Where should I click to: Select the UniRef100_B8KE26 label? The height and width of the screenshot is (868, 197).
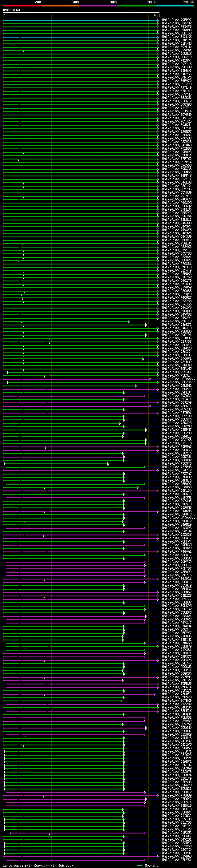[176, 711]
